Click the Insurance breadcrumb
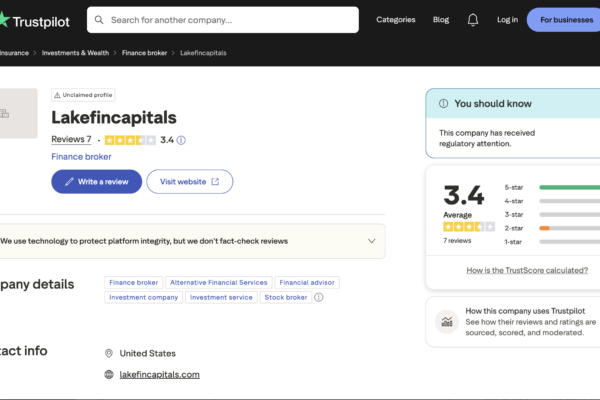 [x=14, y=53]
